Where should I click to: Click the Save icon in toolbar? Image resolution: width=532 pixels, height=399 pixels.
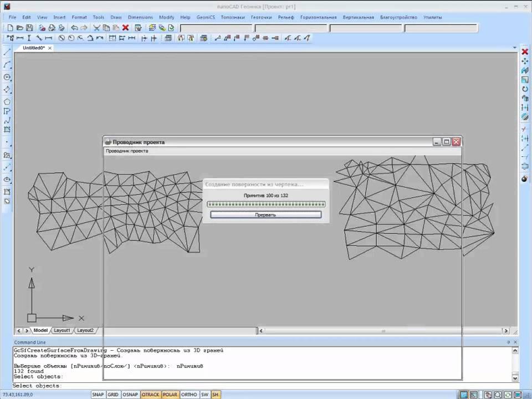(29, 28)
